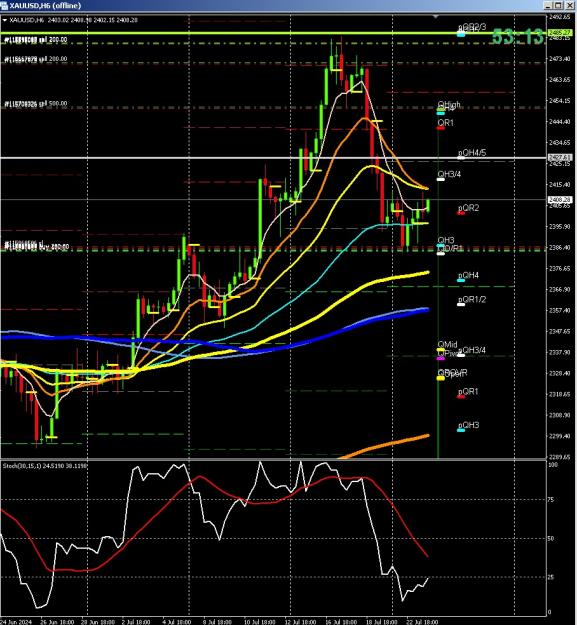Screen dimensions: 577x625
Task: Click the cyan pQH3 level label
Action: (469, 425)
